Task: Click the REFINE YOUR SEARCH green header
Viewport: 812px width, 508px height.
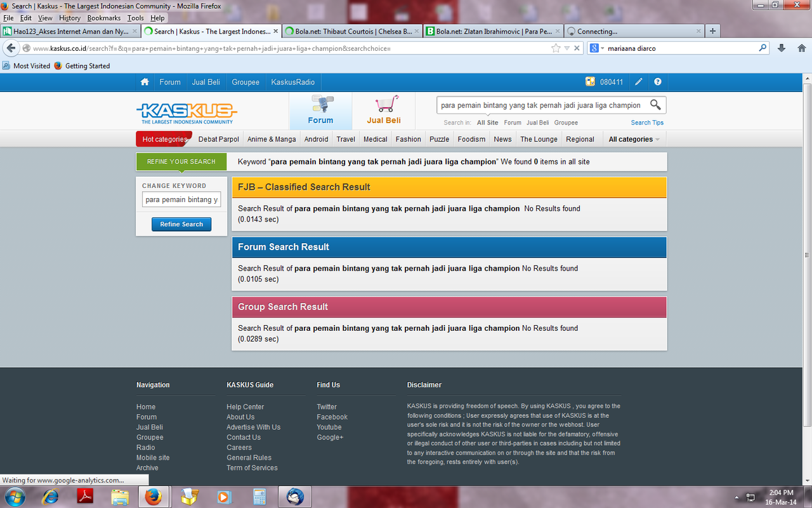Action: click(x=181, y=161)
